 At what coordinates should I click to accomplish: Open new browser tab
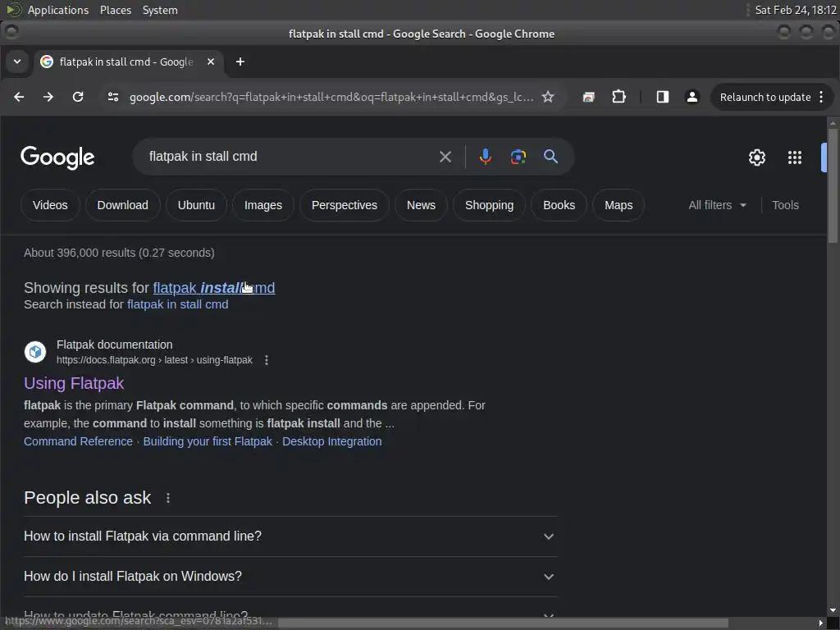coord(240,62)
